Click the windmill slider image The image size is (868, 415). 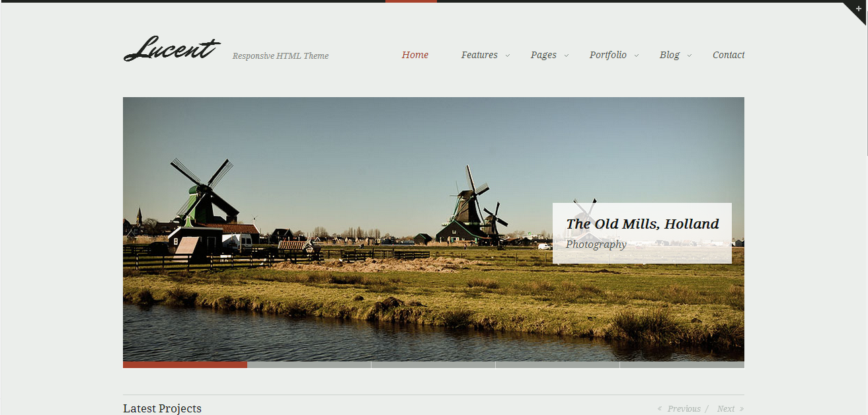tap(434, 229)
